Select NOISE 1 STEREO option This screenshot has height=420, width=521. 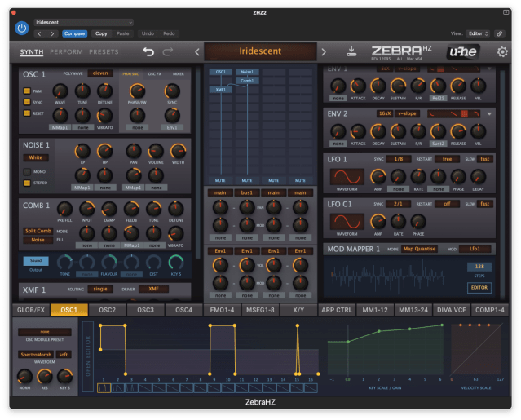[x=27, y=183]
